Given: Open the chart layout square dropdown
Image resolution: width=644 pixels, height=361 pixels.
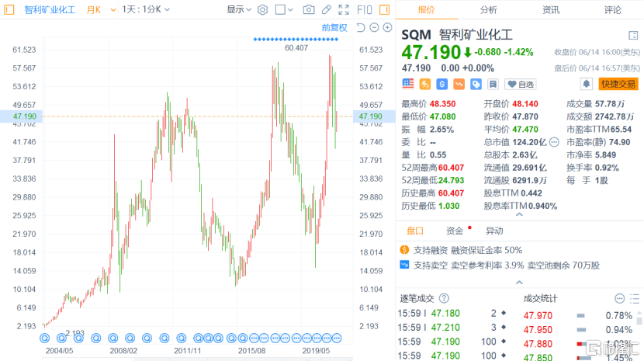Looking at the screenshot, I should pos(284,9).
